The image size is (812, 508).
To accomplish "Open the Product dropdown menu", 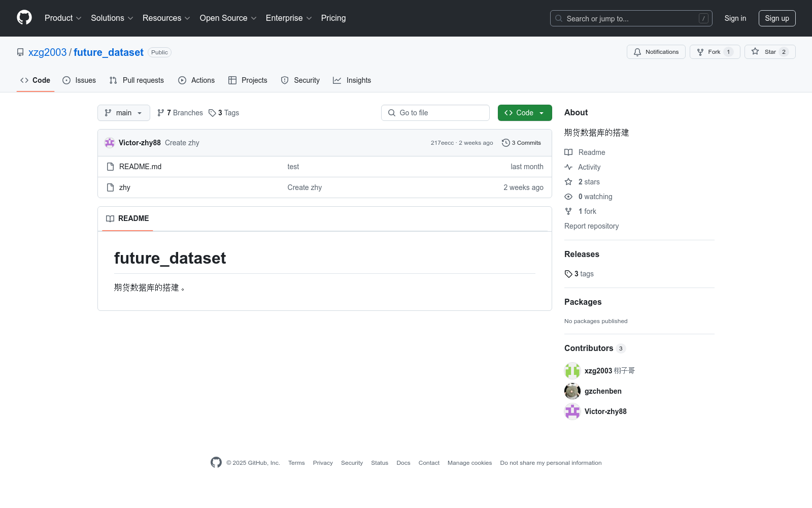I will pos(63,18).
